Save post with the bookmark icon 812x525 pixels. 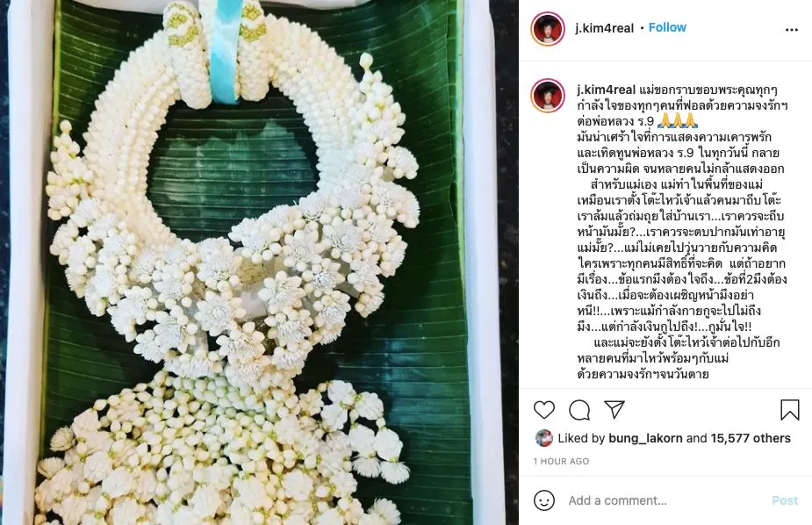pos(790,409)
